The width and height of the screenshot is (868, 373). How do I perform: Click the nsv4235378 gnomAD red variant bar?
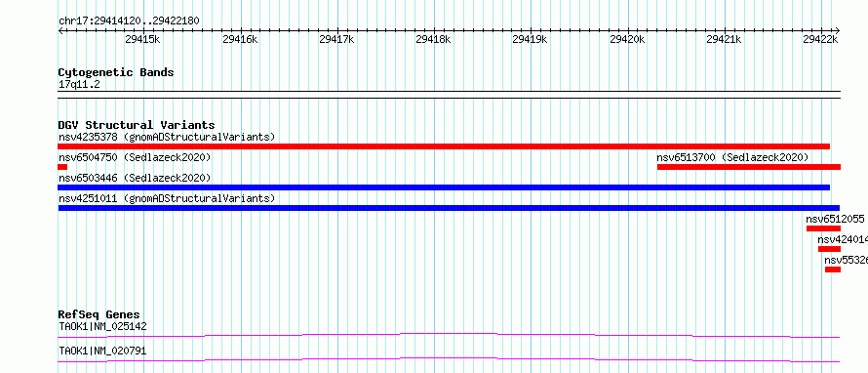click(x=444, y=146)
